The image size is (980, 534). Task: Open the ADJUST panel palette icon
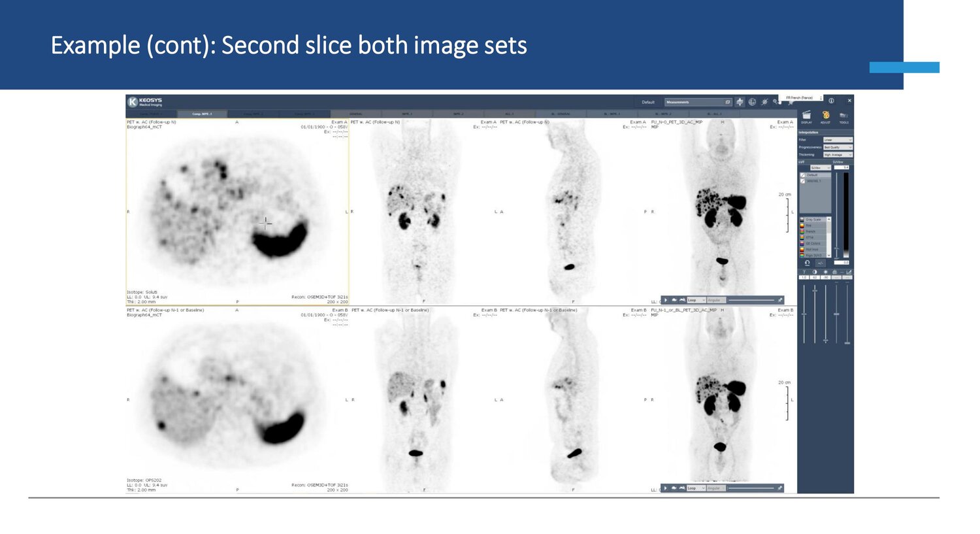tap(825, 115)
